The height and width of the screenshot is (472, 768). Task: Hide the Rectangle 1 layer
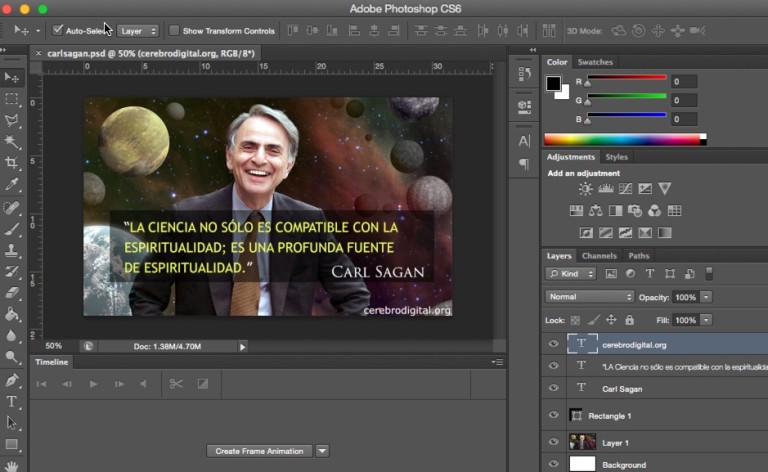coord(553,414)
